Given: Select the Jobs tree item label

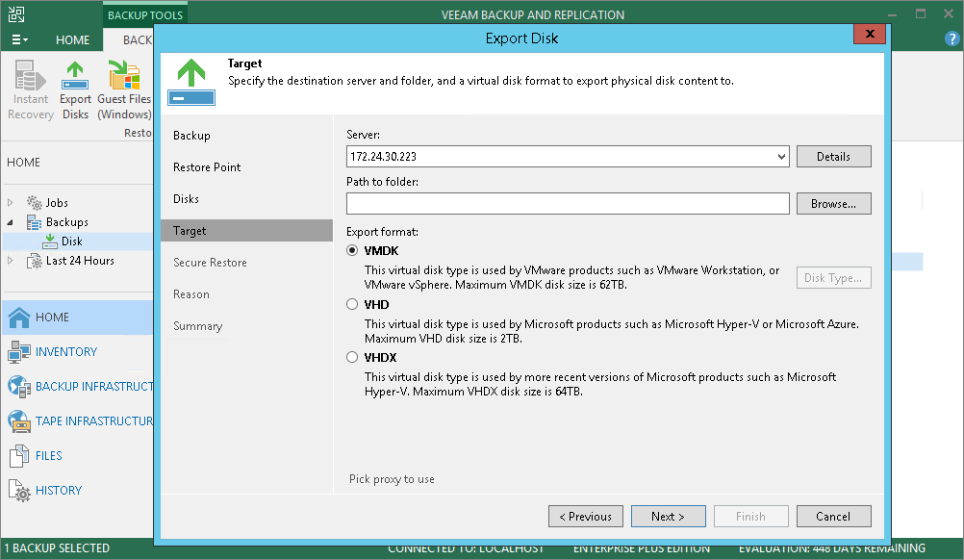Looking at the screenshot, I should tap(57, 203).
